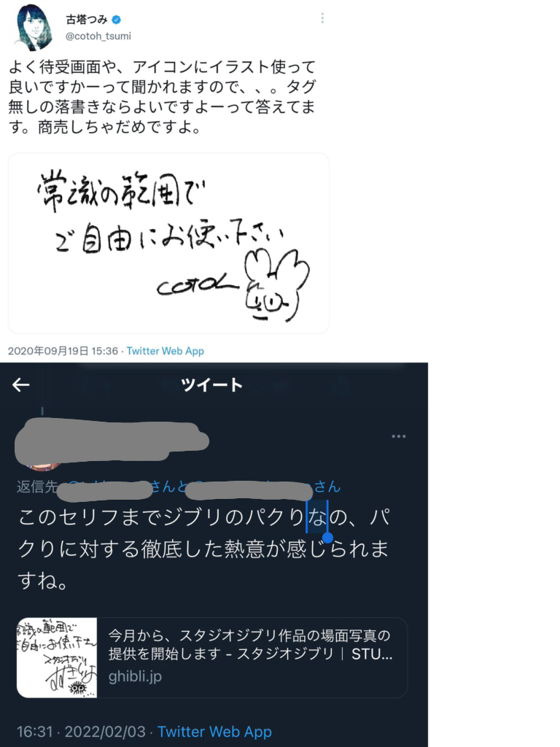Click the 2020年09月19日 15:36 timestamp
This screenshot has height=747, width=560.
pyautogui.click(x=63, y=351)
